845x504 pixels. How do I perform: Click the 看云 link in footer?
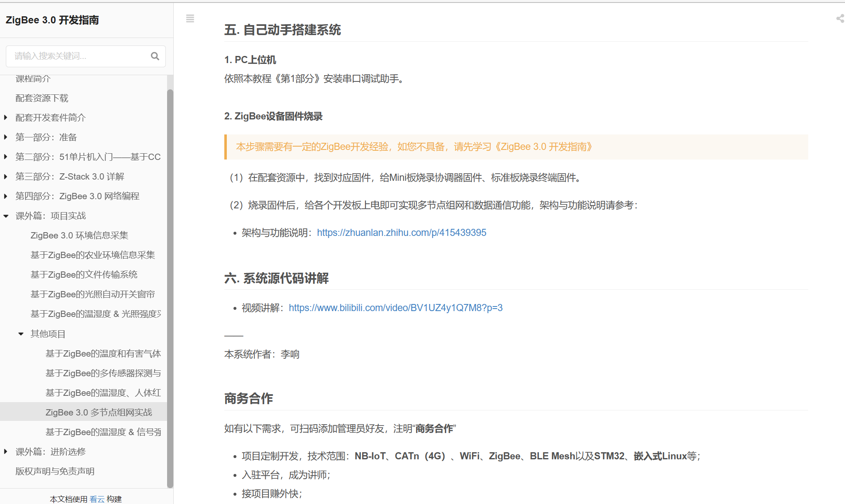[x=97, y=499]
